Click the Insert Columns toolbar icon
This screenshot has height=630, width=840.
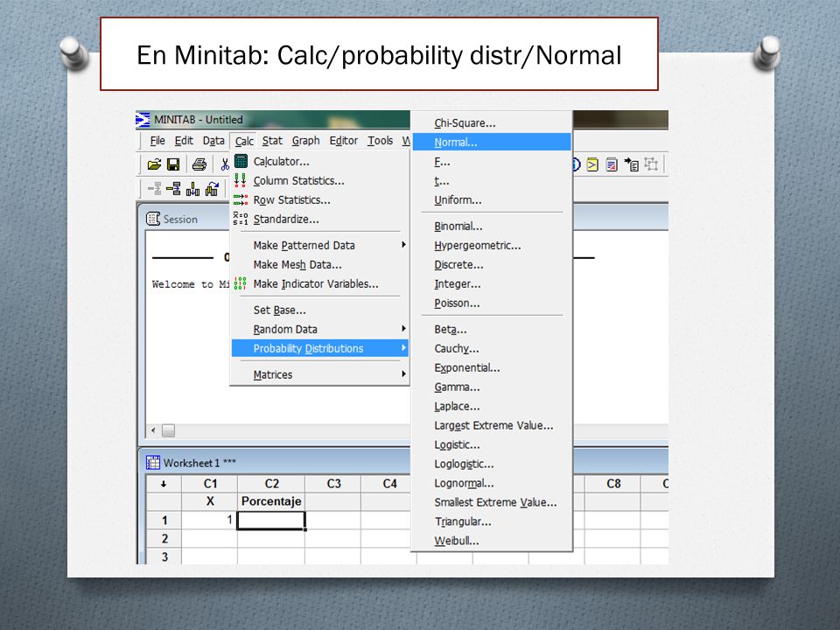[192, 189]
